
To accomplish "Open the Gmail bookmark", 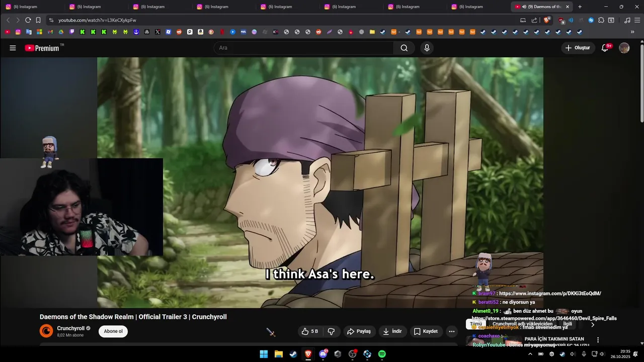I will (x=50, y=32).
